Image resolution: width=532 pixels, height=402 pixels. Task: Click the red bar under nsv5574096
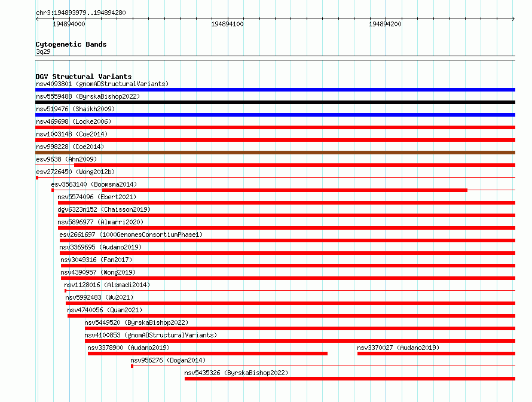[x=287, y=203]
